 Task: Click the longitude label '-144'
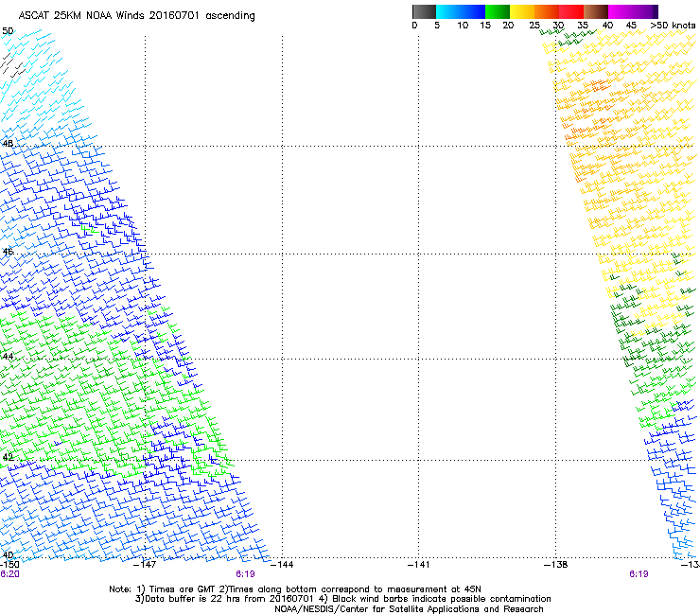(x=282, y=565)
